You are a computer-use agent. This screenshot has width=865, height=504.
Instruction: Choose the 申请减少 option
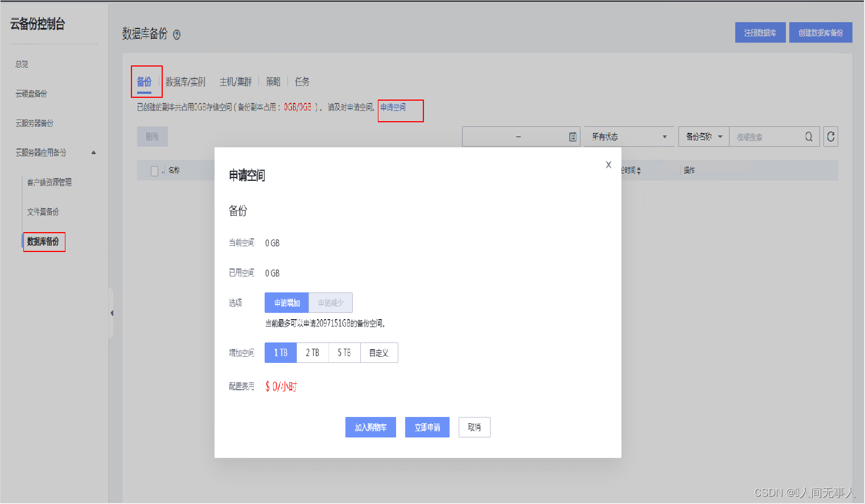click(x=331, y=303)
